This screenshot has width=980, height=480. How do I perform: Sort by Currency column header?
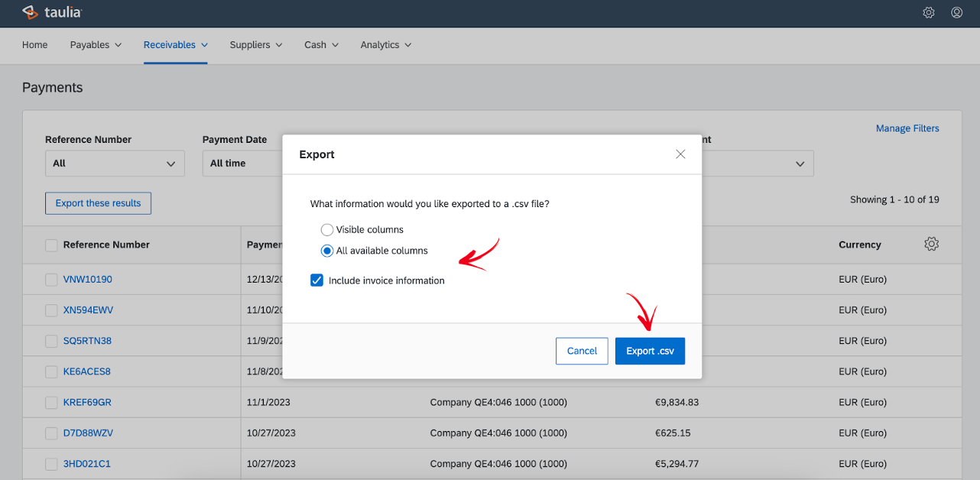point(860,245)
